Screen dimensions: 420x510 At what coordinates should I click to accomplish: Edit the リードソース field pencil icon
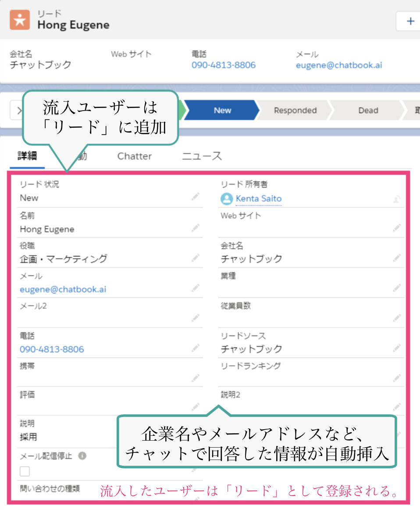tap(397, 348)
